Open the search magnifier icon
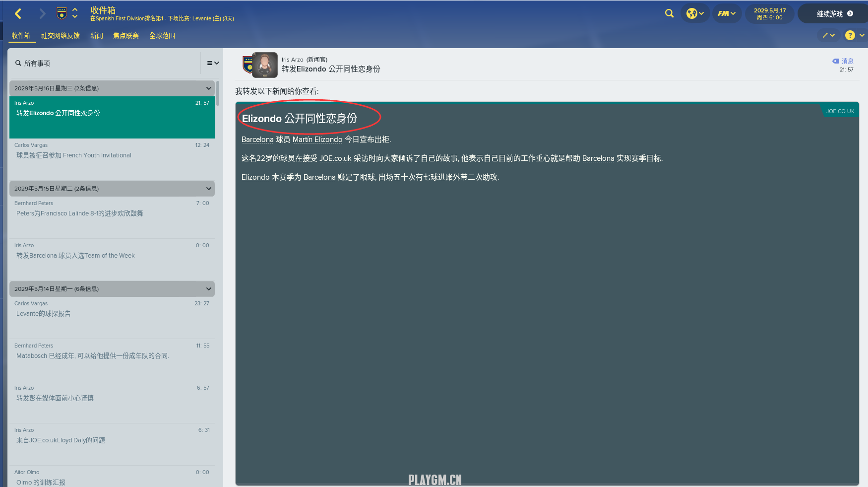 pos(669,13)
